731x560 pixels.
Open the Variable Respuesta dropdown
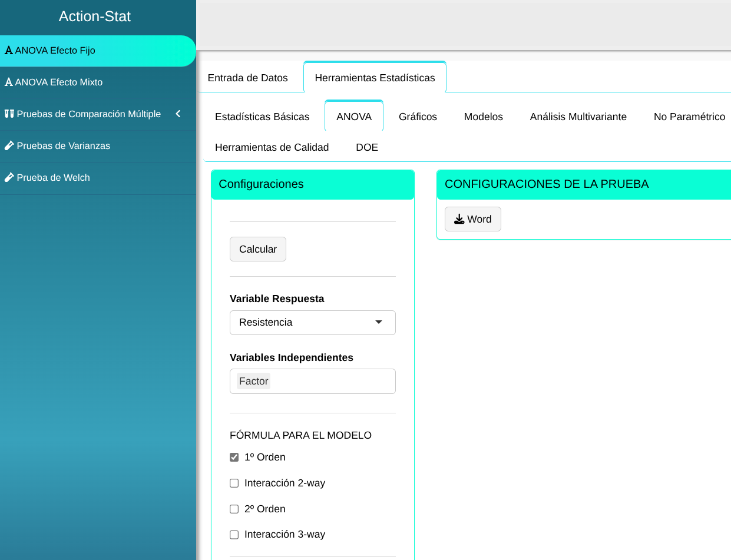tap(312, 323)
